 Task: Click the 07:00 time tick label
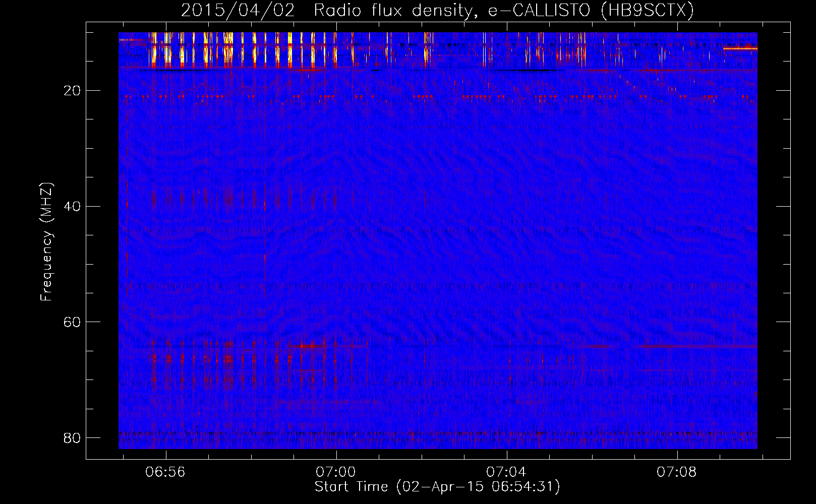pyautogui.click(x=335, y=472)
